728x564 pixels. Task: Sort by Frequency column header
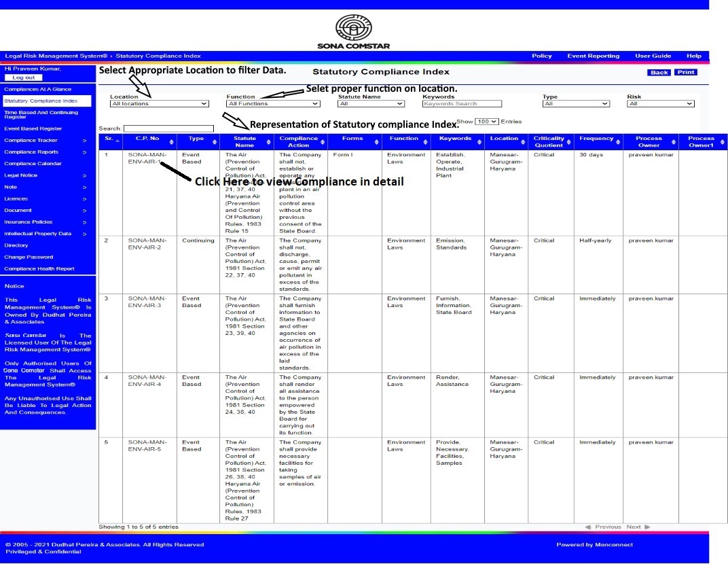(x=596, y=139)
